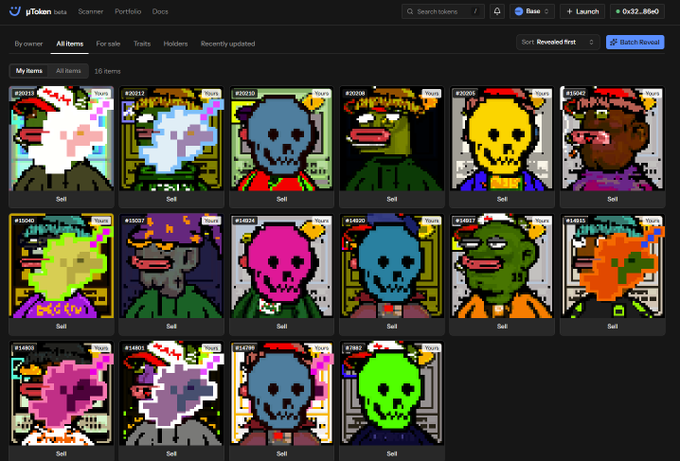Click the beta label next to µToken
Image resolution: width=680 pixels, height=461 pixels.
[60, 12]
